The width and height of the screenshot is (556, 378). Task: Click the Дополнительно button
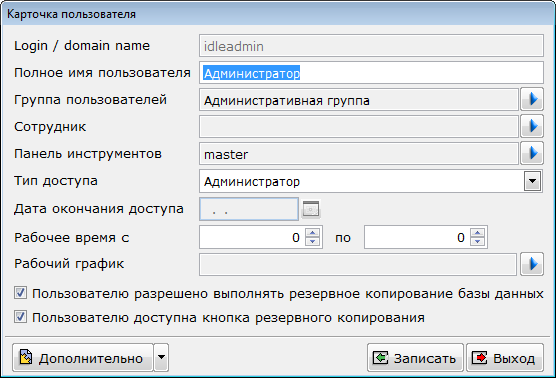pyautogui.click(x=83, y=357)
